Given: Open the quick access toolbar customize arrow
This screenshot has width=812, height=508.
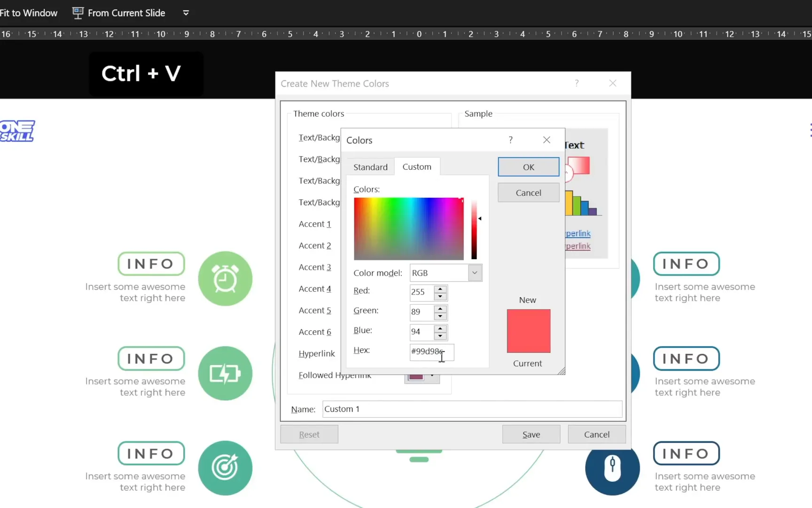Looking at the screenshot, I should 186,13.
